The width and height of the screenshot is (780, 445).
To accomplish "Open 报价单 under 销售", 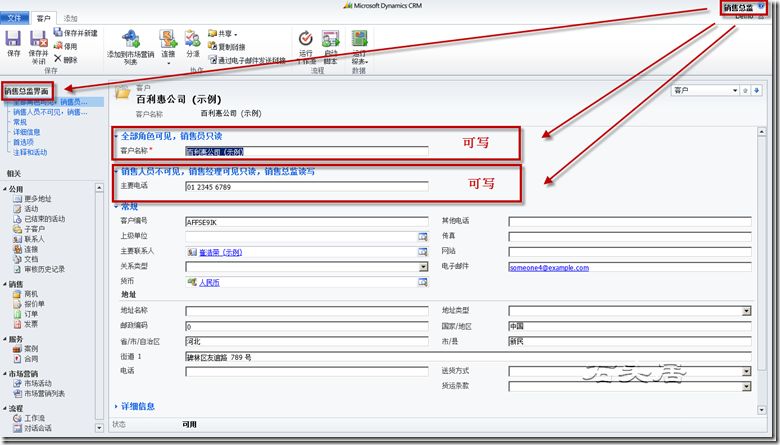I will (x=29, y=304).
